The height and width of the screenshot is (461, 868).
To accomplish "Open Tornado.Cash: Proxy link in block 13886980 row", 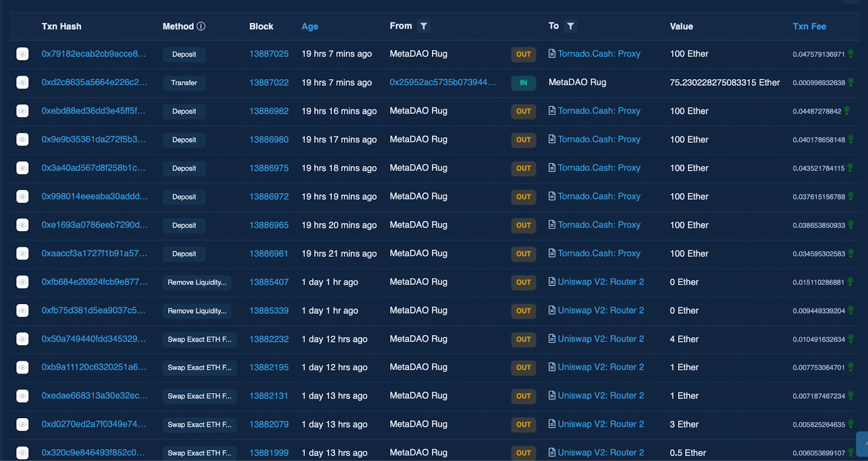I will [599, 140].
